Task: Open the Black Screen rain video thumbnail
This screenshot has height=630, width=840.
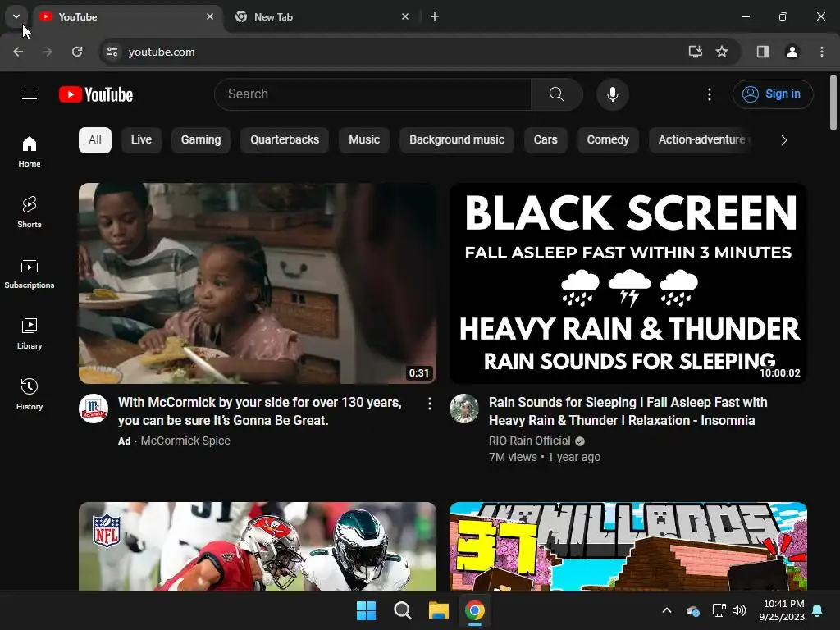Action: tap(628, 283)
